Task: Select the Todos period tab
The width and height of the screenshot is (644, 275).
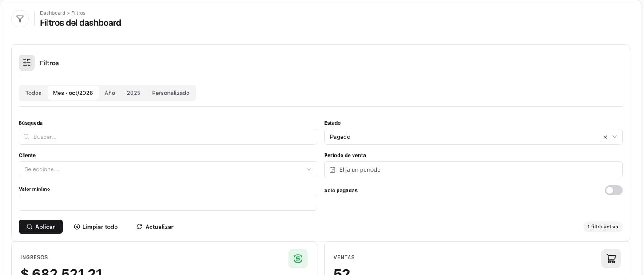Action: tap(33, 93)
